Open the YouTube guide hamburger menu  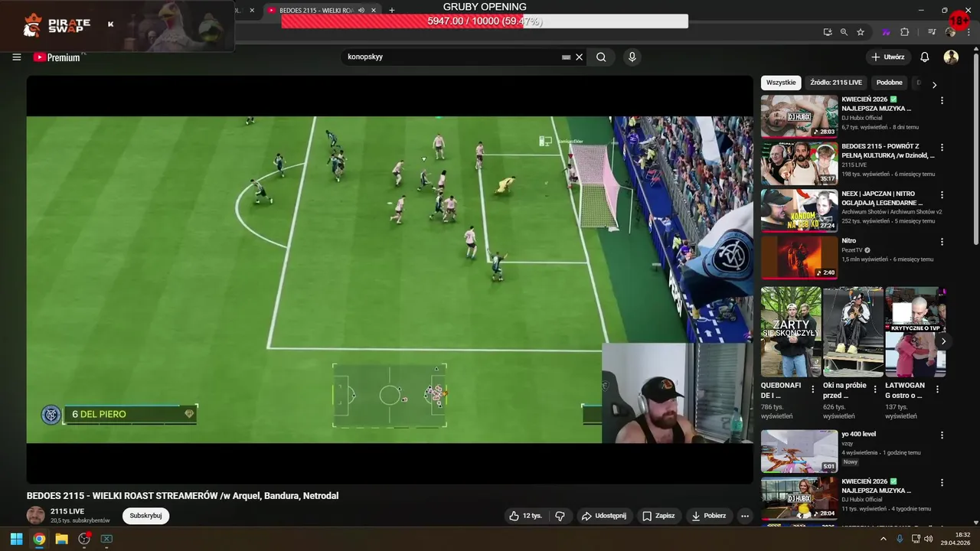[x=17, y=57]
